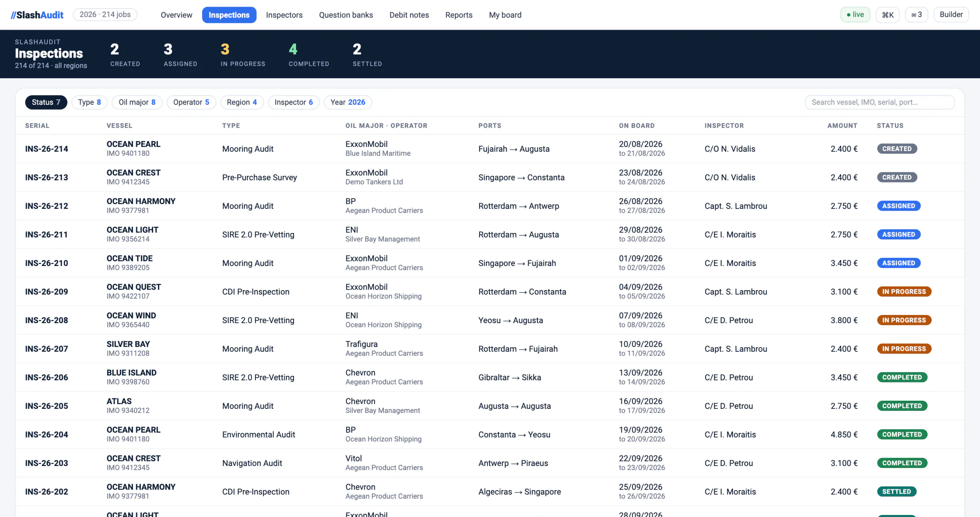This screenshot has width=980, height=517.
Task: Click Blue Island Maritime operator text
Action: (378, 153)
